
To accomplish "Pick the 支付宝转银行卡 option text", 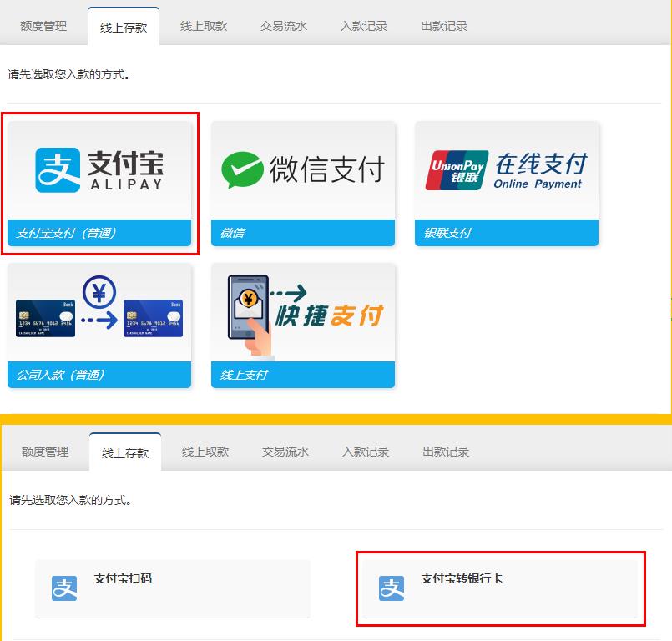I will tap(462, 578).
